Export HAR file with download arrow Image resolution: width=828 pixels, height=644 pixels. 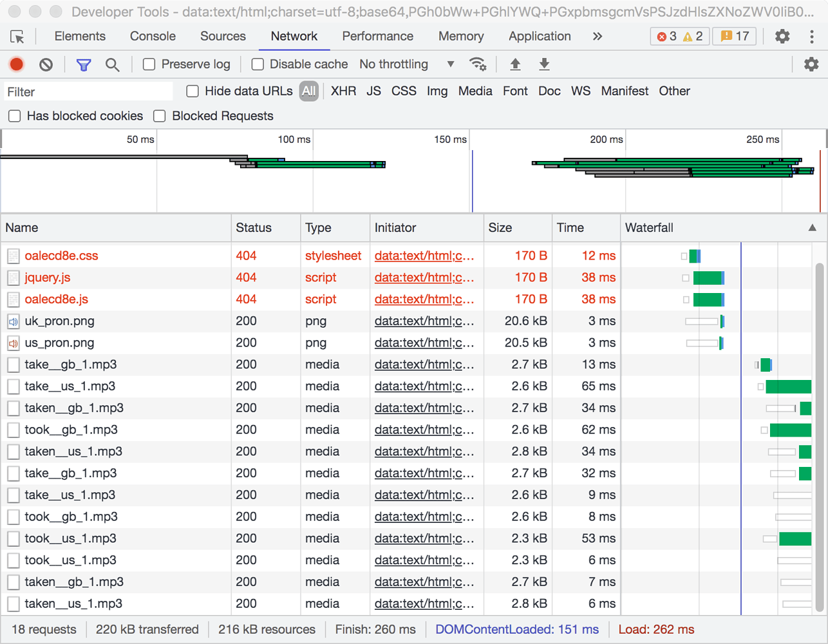pos(544,64)
